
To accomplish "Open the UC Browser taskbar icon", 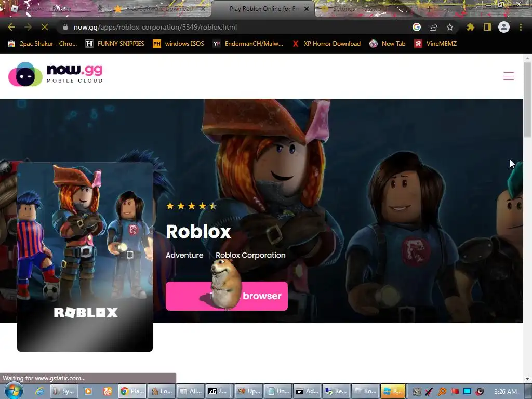I will click(x=108, y=391).
